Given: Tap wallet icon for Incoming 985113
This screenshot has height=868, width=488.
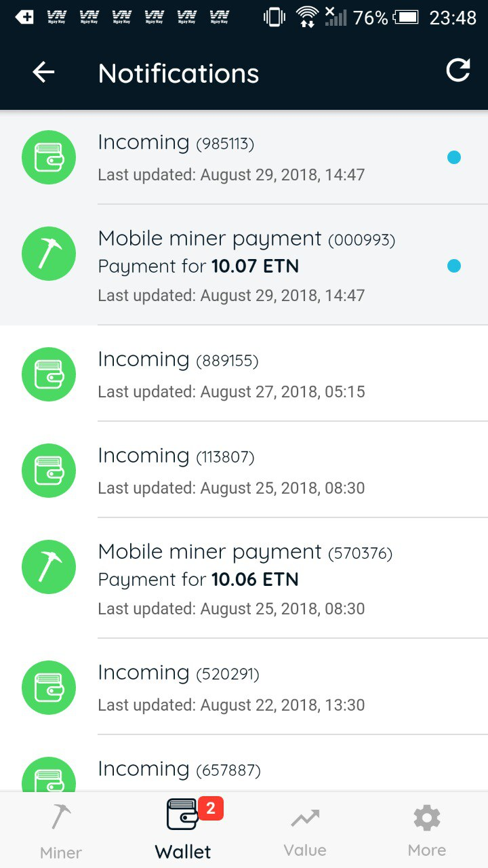Looking at the screenshot, I should tap(48, 157).
